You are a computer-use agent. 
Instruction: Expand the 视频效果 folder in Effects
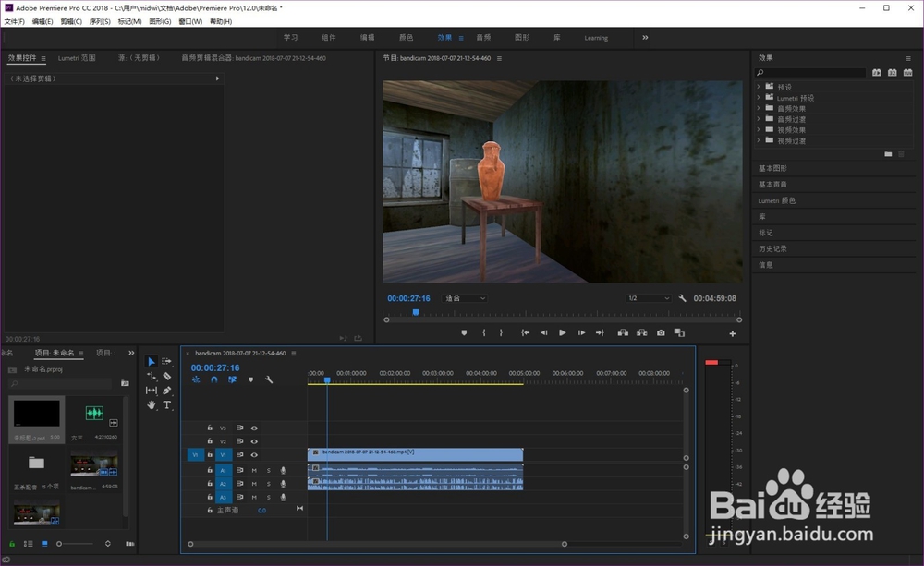759,130
